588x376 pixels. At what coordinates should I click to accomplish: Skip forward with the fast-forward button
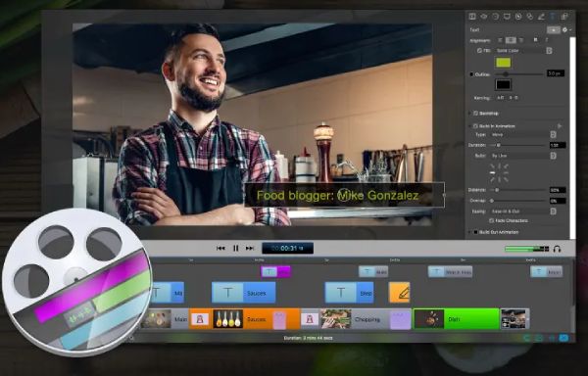coord(250,248)
